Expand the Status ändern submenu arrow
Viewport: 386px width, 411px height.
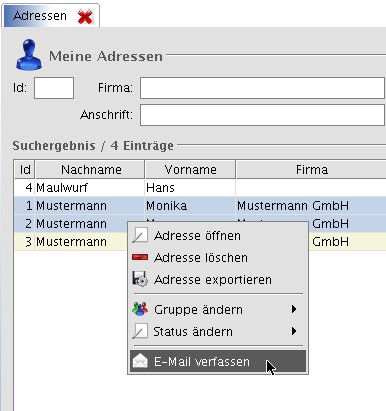pyautogui.click(x=294, y=331)
